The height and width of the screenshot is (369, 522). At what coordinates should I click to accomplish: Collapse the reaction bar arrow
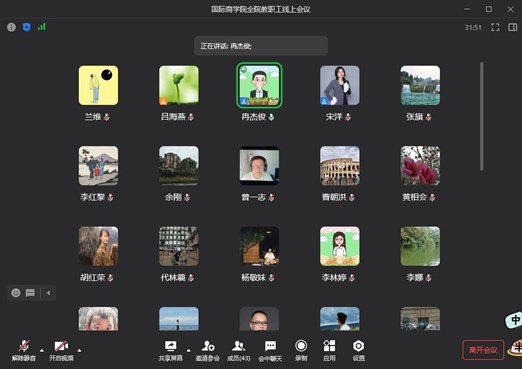[48, 293]
